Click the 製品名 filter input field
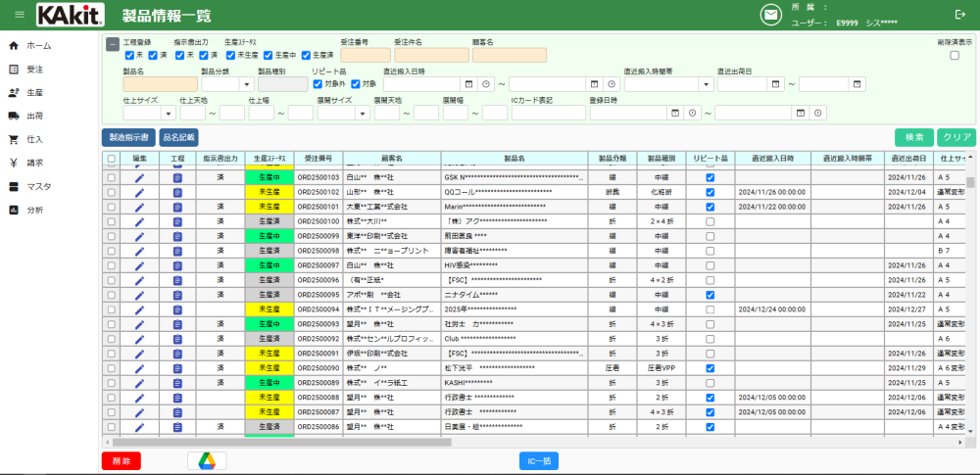980x475 pixels. (161, 84)
